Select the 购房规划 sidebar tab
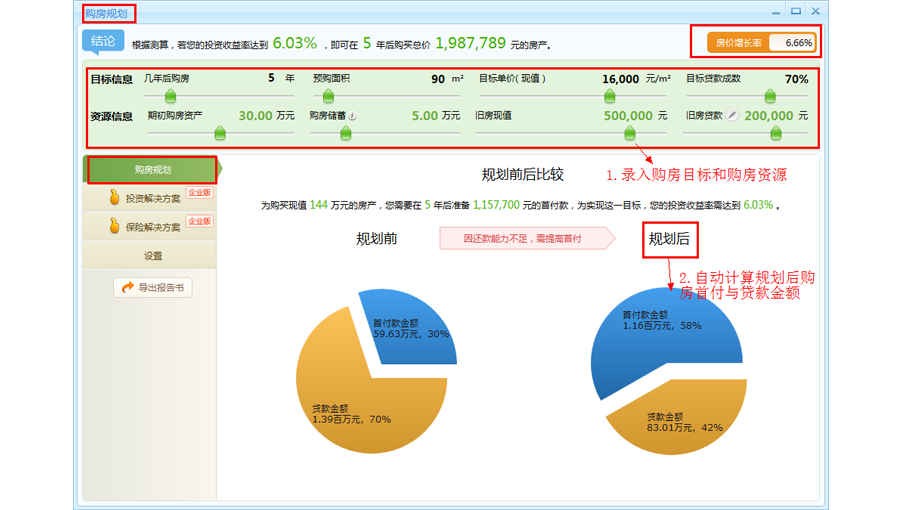This screenshot has width=900, height=510. [152, 170]
